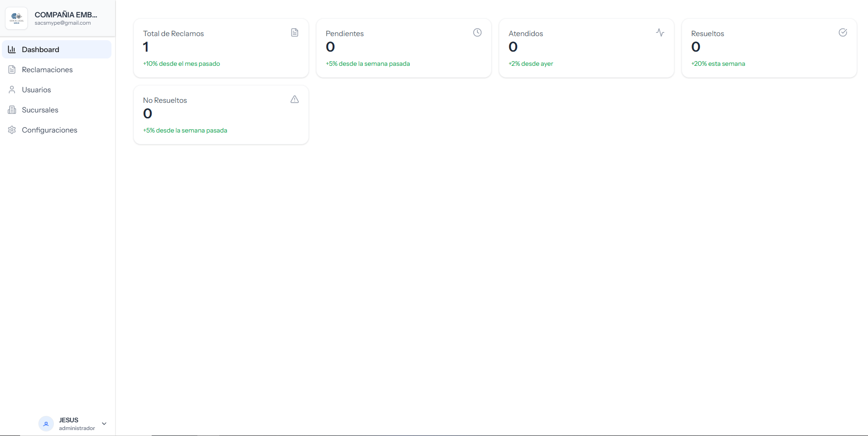The width and height of the screenshot is (868, 436).
Task: Click the clock icon on Pendientes card
Action: pyautogui.click(x=477, y=32)
